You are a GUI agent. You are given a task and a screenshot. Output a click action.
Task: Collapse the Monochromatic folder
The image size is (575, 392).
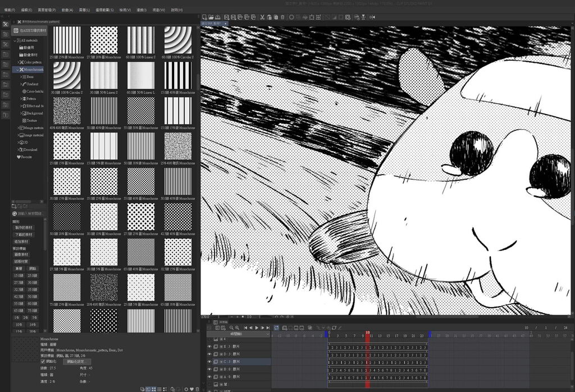coord(17,70)
